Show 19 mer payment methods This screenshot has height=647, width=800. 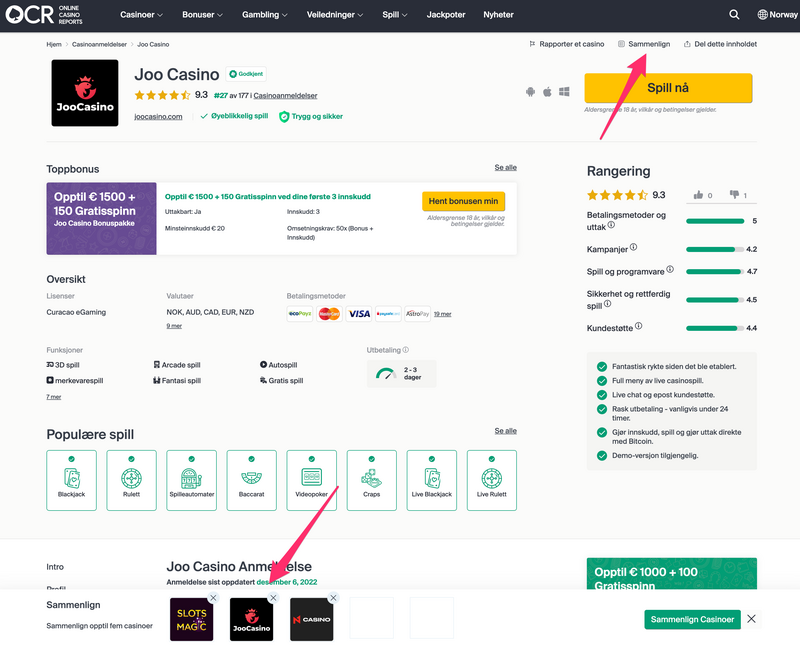coord(442,314)
